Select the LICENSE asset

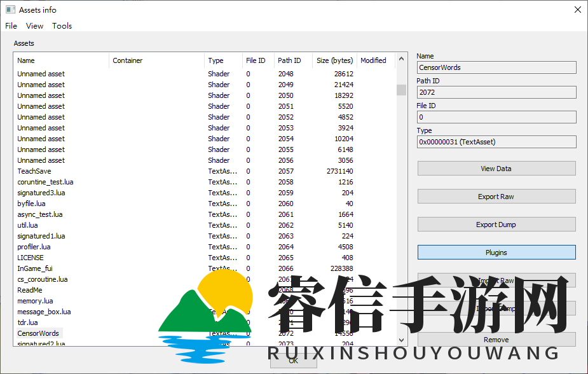[x=31, y=257]
